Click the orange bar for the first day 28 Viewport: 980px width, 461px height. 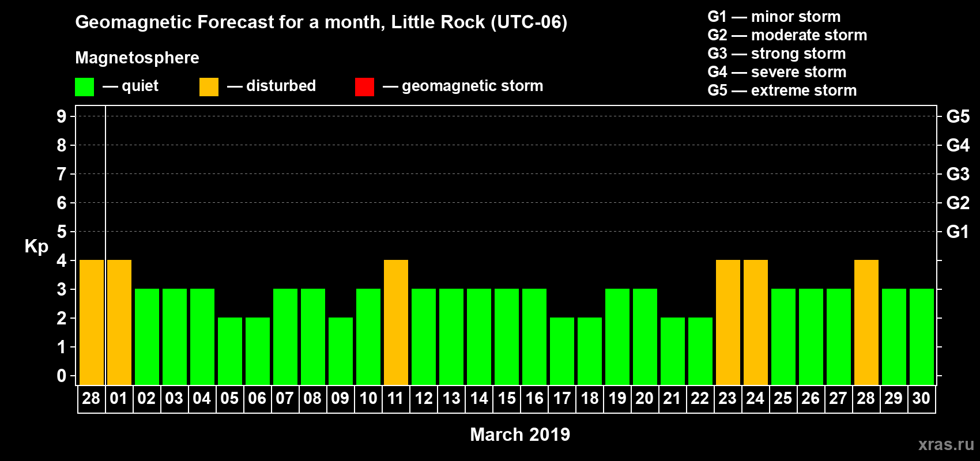tap(92, 322)
